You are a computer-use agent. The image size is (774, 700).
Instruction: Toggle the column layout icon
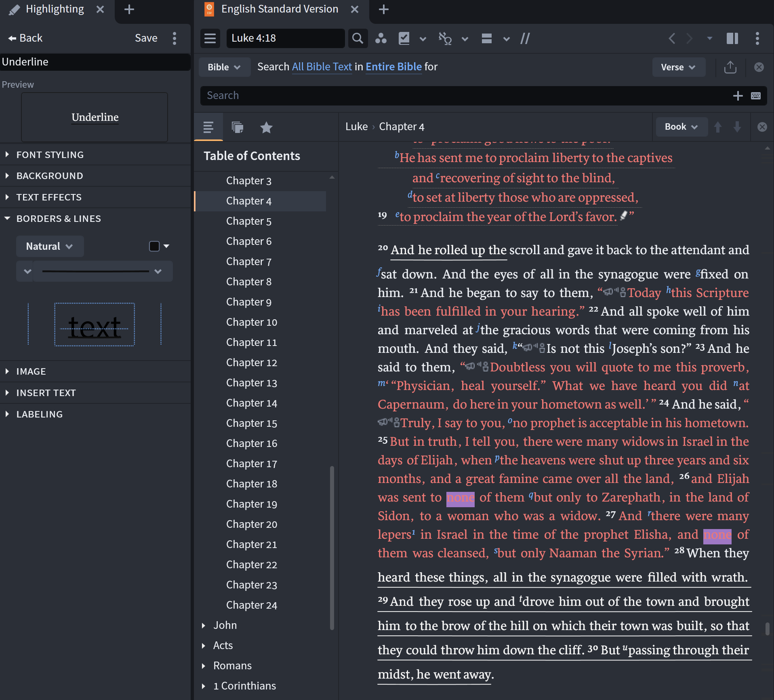point(732,38)
